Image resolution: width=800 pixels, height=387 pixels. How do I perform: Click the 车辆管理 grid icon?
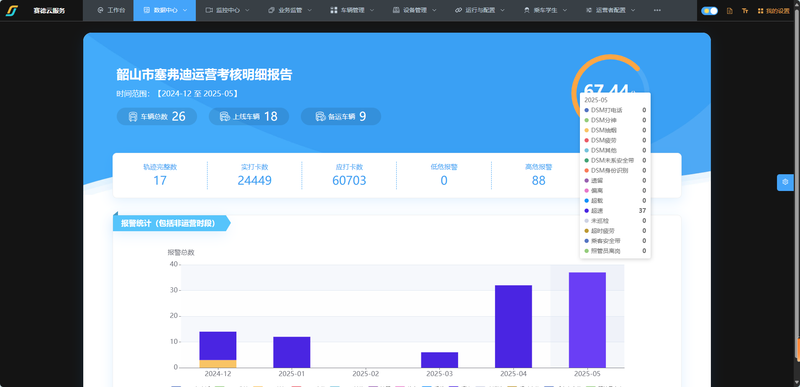point(334,10)
